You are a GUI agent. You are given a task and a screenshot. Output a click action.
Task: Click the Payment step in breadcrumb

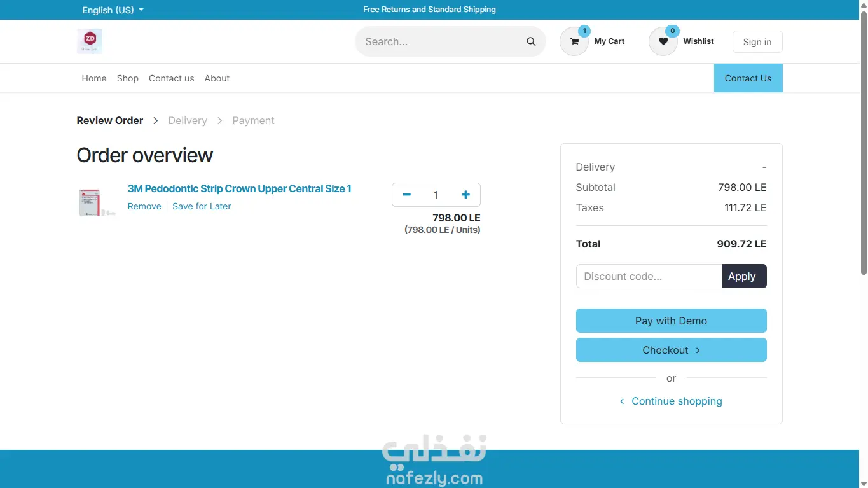(253, 120)
